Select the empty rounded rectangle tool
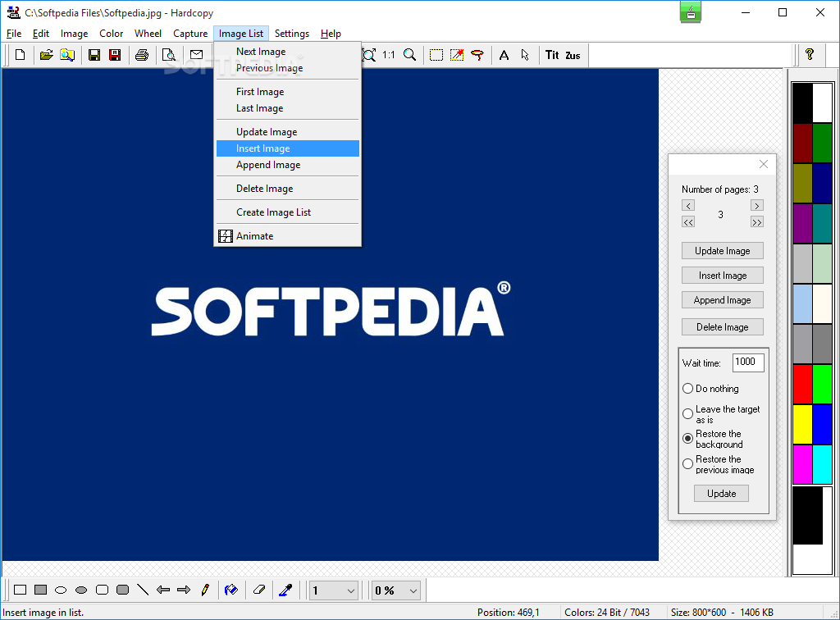 point(102,590)
